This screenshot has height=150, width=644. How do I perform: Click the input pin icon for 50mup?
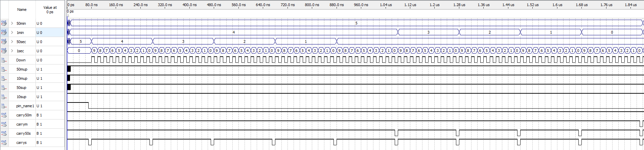click(4, 69)
